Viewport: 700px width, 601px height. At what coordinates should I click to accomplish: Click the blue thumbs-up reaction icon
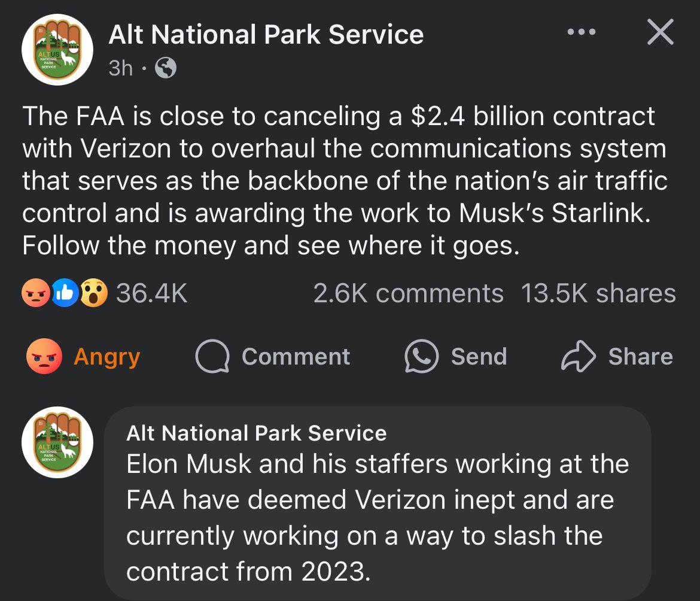[x=65, y=293]
